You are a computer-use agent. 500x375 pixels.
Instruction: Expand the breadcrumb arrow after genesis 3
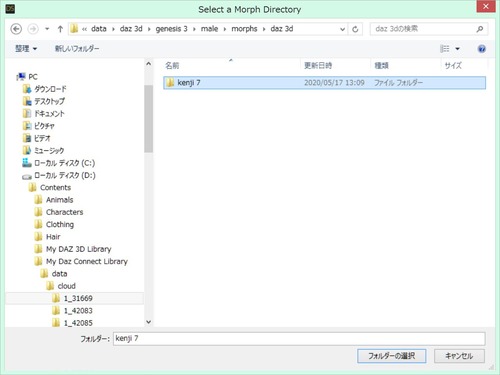pos(194,29)
